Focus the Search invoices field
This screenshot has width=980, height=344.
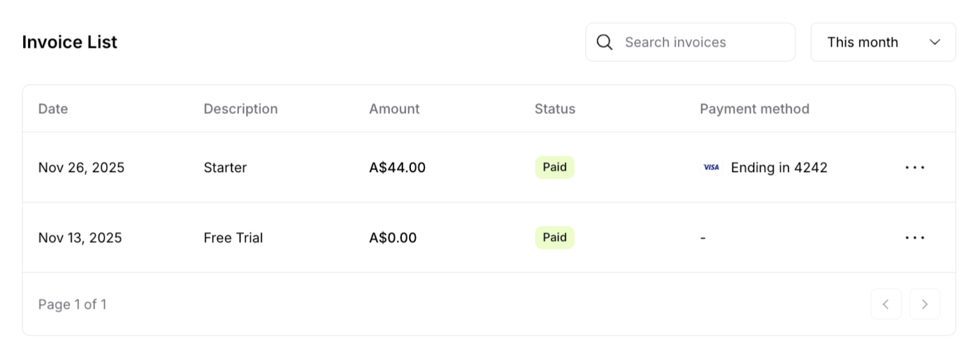click(690, 42)
